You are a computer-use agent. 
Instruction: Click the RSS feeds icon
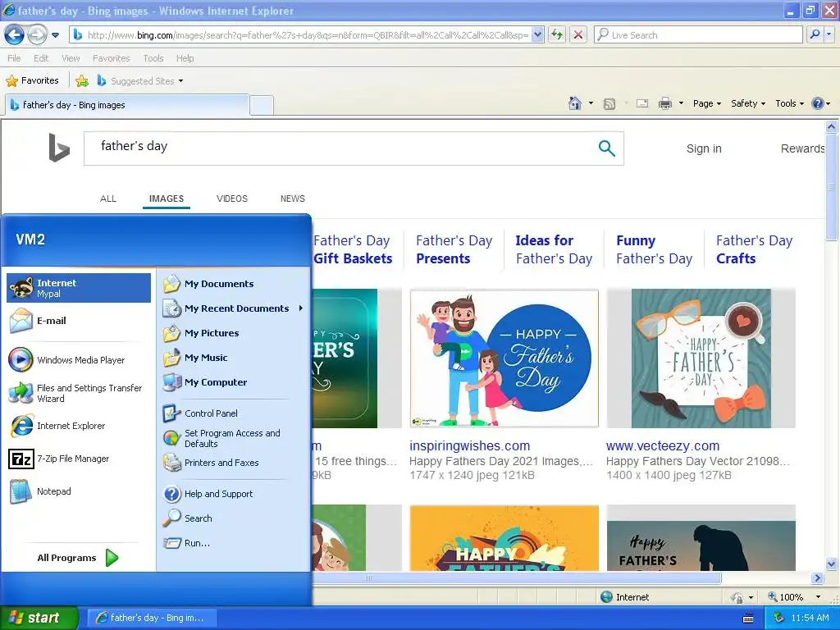click(x=609, y=104)
